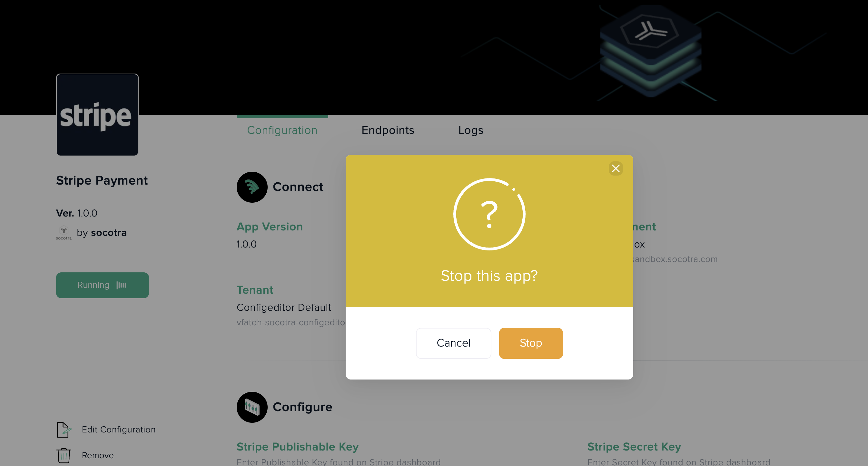Click the Edit Configuration document icon
The image size is (868, 466).
click(x=63, y=430)
